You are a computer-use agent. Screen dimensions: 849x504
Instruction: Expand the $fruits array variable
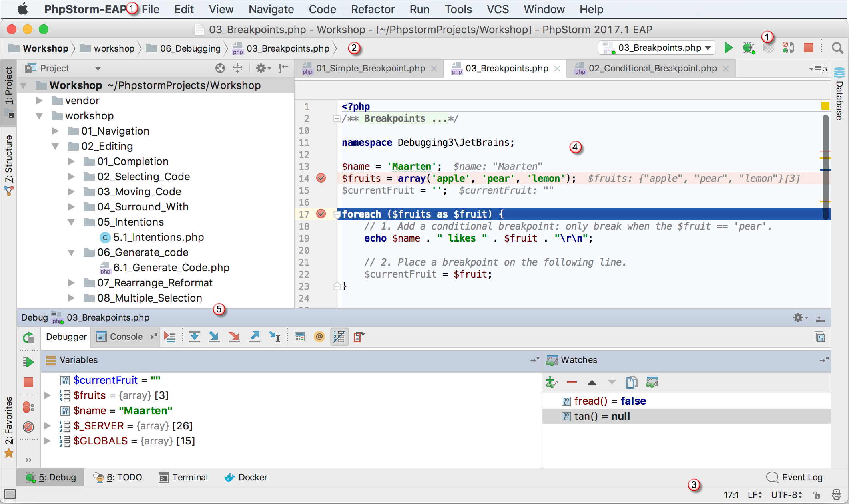[48, 395]
